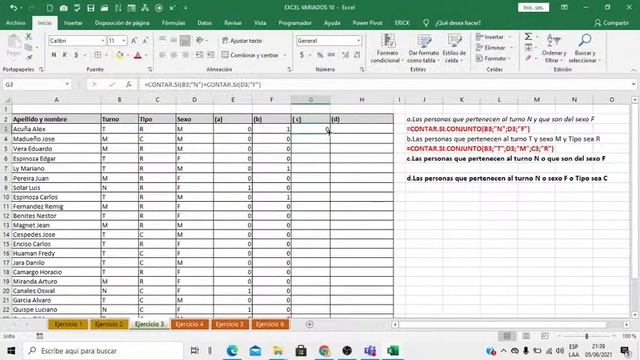
Task: Open the Archivo menu
Action: tap(16, 23)
